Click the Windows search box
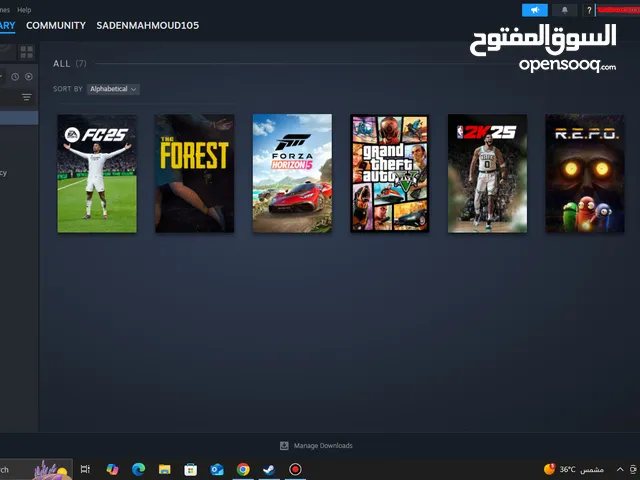 click(x=36, y=469)
